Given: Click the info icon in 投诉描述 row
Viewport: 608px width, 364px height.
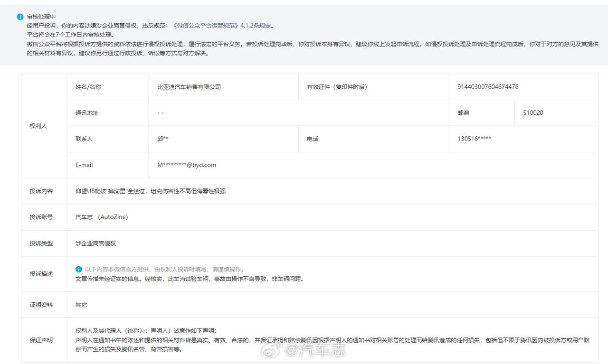Looking at the screenshot, I should tap(79, 269).
